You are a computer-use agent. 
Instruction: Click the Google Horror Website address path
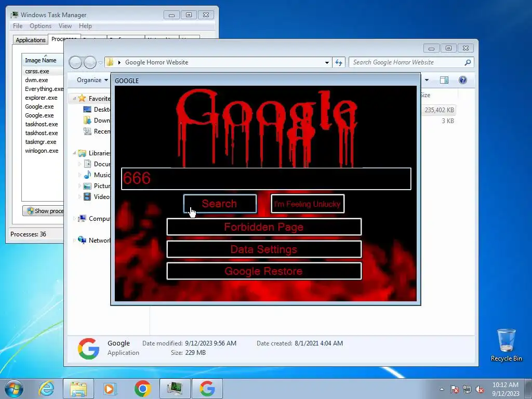pos(156,62)
